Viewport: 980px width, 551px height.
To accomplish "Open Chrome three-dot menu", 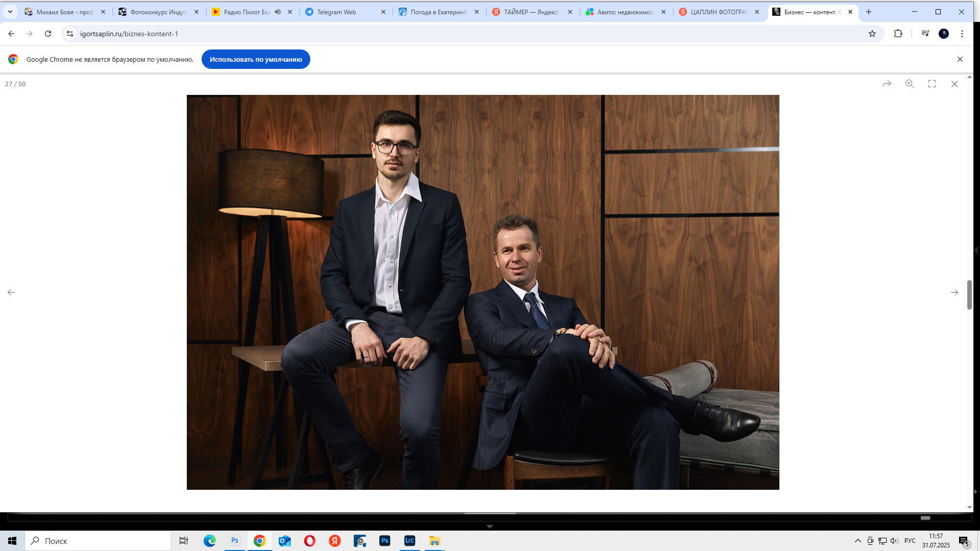I will (x=962, y=34).
